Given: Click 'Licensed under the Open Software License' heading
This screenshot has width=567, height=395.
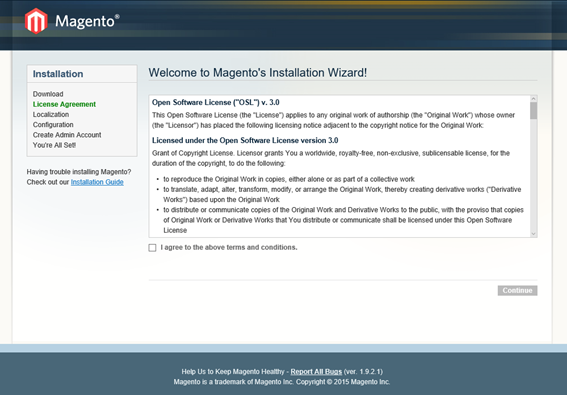Looking at the screenshot, I should pyautogui.click(x=245, y=140).
